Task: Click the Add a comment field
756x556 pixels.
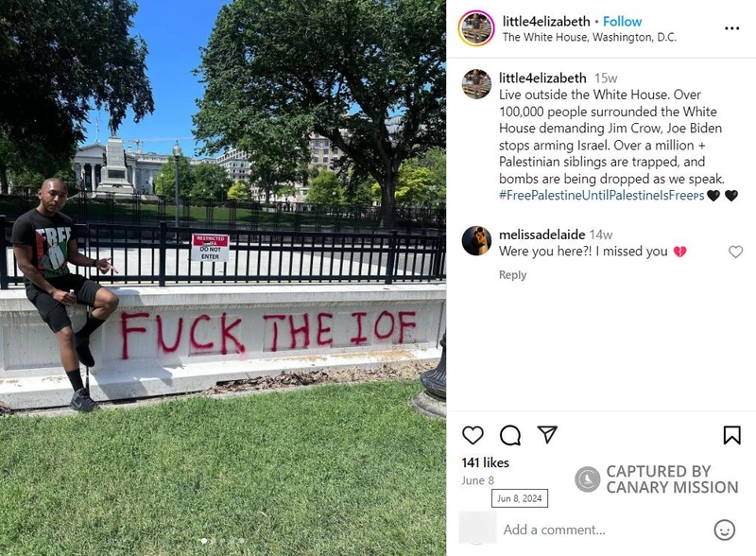Action: pos(605,530)
